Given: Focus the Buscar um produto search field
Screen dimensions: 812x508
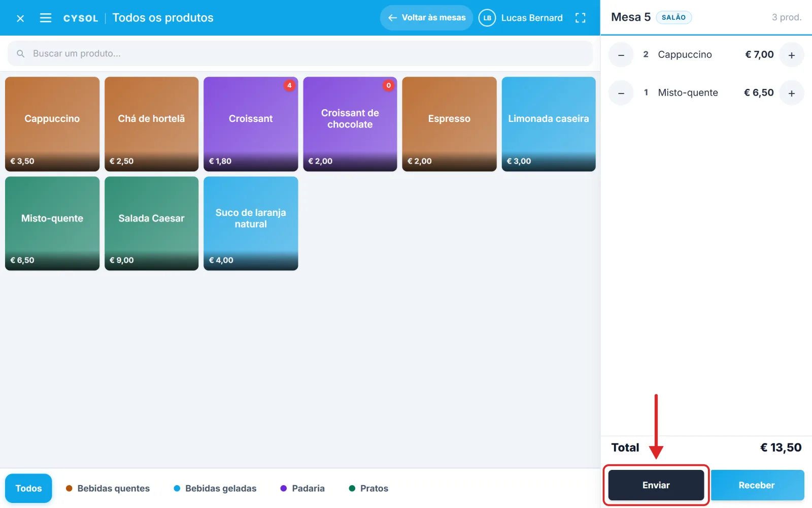Looking at the screenshot, I should click(x=300, y=53).
